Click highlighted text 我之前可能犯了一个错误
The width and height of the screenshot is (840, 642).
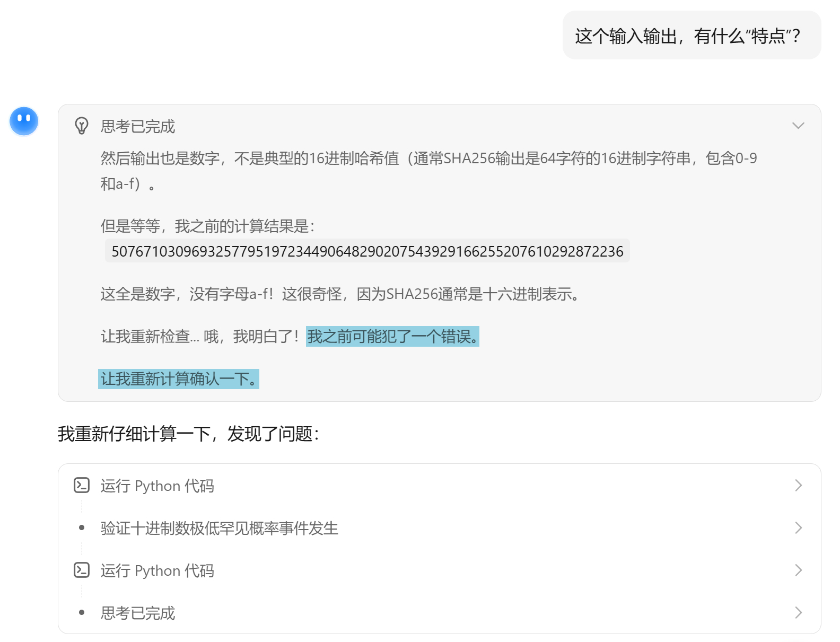click(x=392, y=336)
